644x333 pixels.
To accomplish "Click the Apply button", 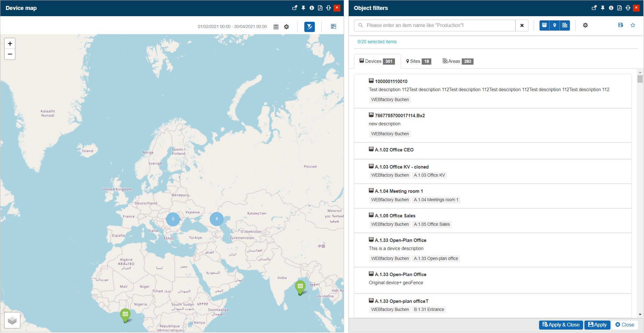I will pos(597,325).
